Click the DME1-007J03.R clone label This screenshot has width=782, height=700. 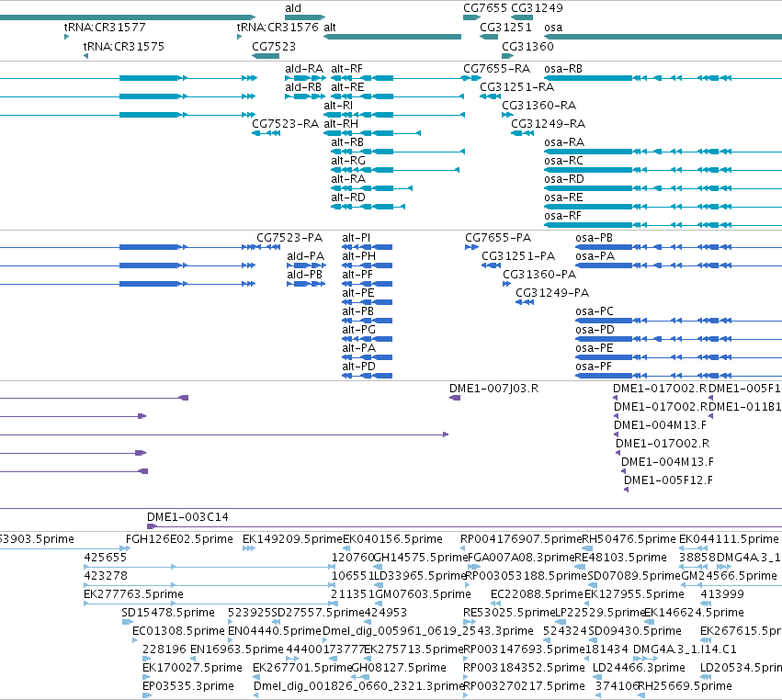pos(493,389)
